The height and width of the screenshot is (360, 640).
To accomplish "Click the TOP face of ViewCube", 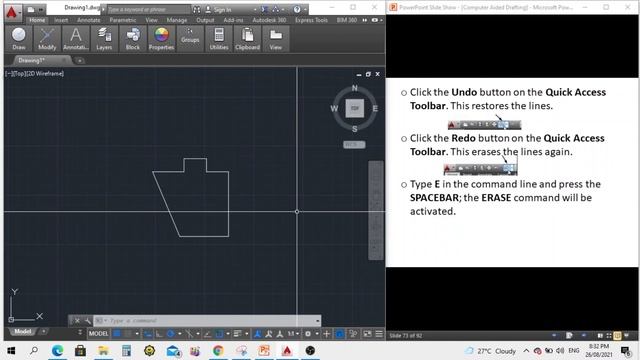I will pyautogui.click(x=355, y=108).
